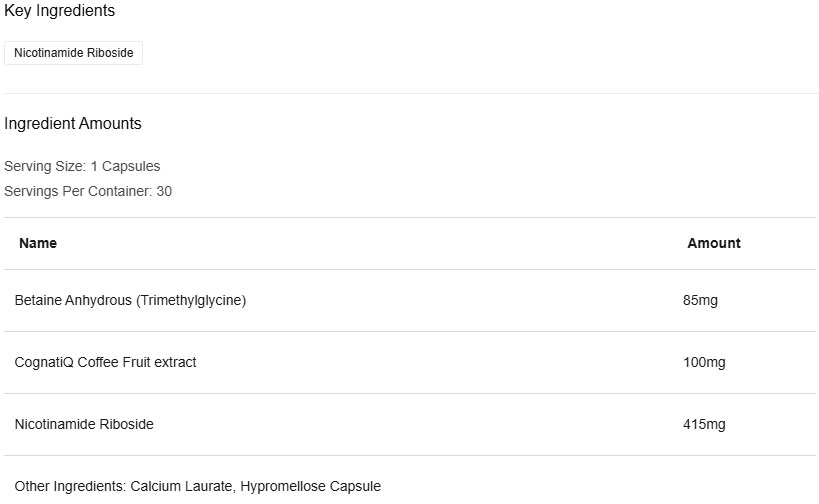This screenshot has height=504, width=819.
Task: Select the word CognatiQ in the table
Action: point(44,362)
